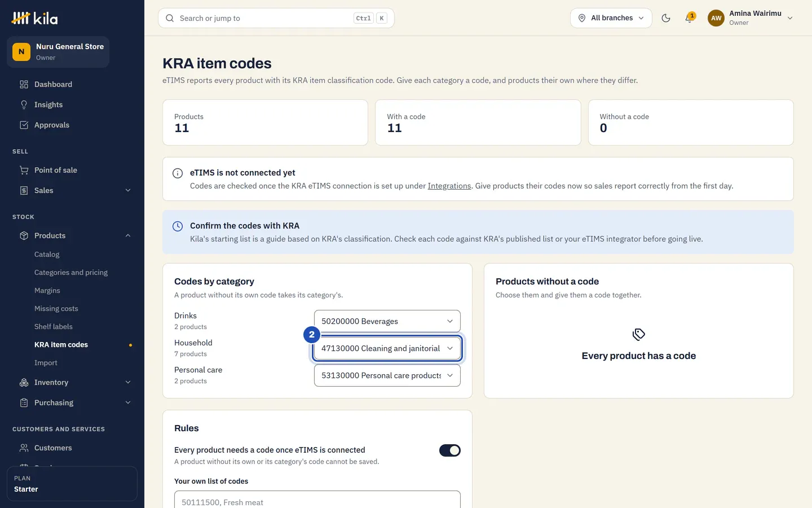
Task: Open Insights via lightbulb icon
Action: tap(24, 104)
